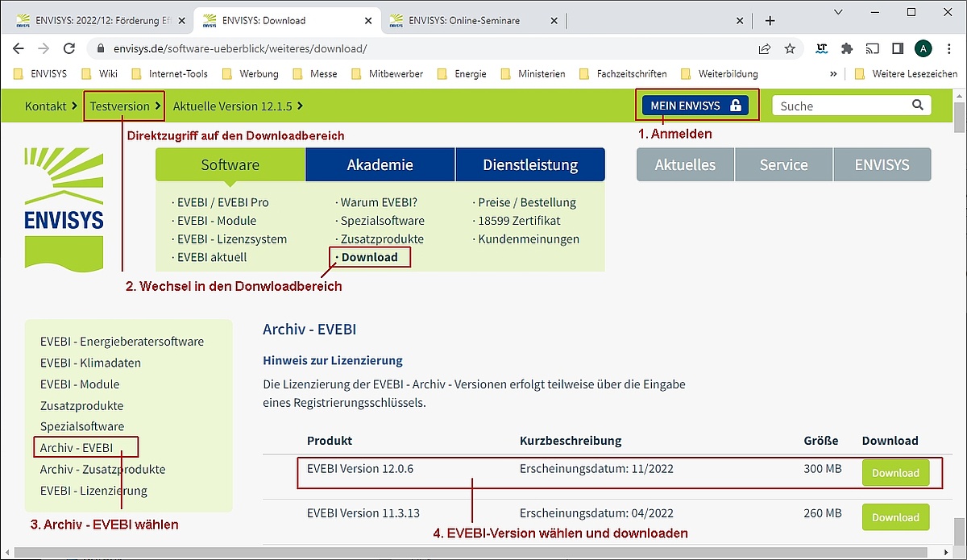Click the Cast media icon
The width and height of the screenshot is (967, 560).
873,48
